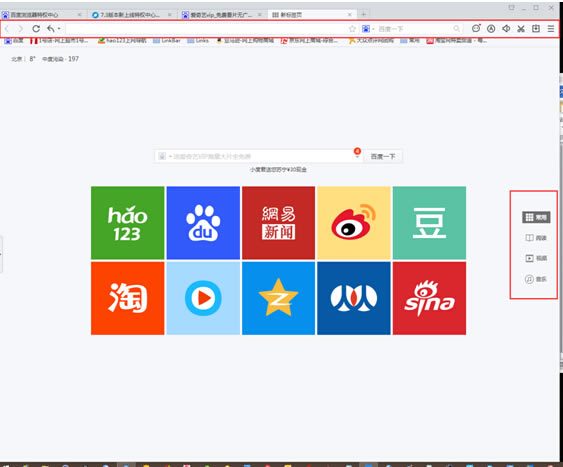The width and height of the screenshot is (563, 467).
Task: Open the Weibo eye logo tile
Action: pyautogui.click(x=354, y=223)
